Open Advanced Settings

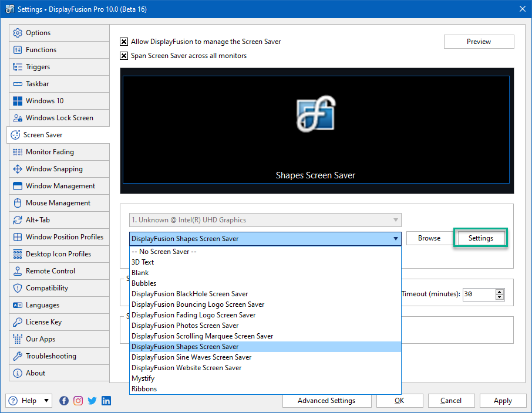pyautogui.click(x=326, y=401)
